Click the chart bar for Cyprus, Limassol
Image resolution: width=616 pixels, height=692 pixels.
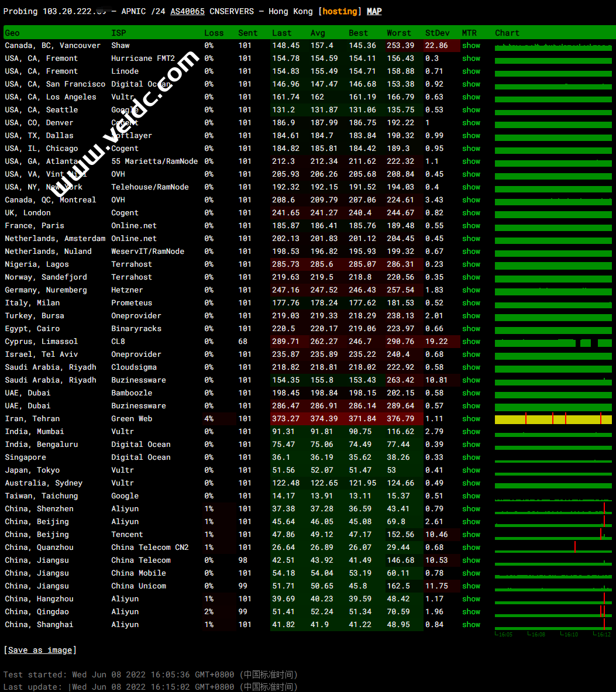click(553, 342)
